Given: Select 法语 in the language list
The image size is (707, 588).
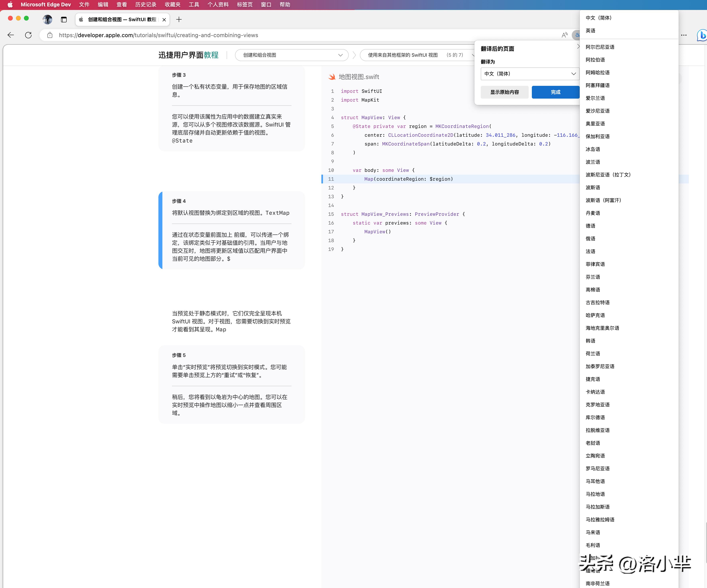Looking at the screenshot, I should 590,251.
